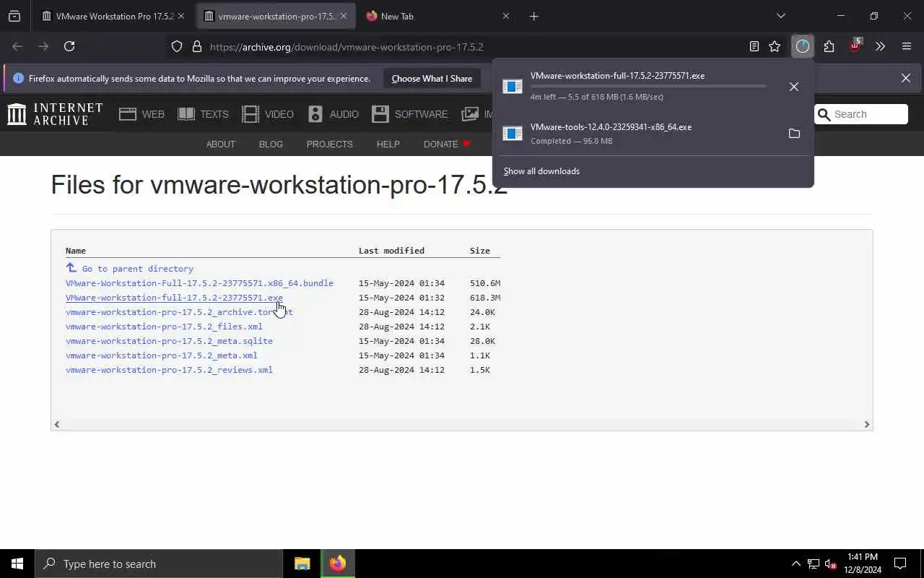Download VMware-workstation-full-17.5.2-23775571.exe link
Screen dimensions: 924x578
tap(174, 298)
